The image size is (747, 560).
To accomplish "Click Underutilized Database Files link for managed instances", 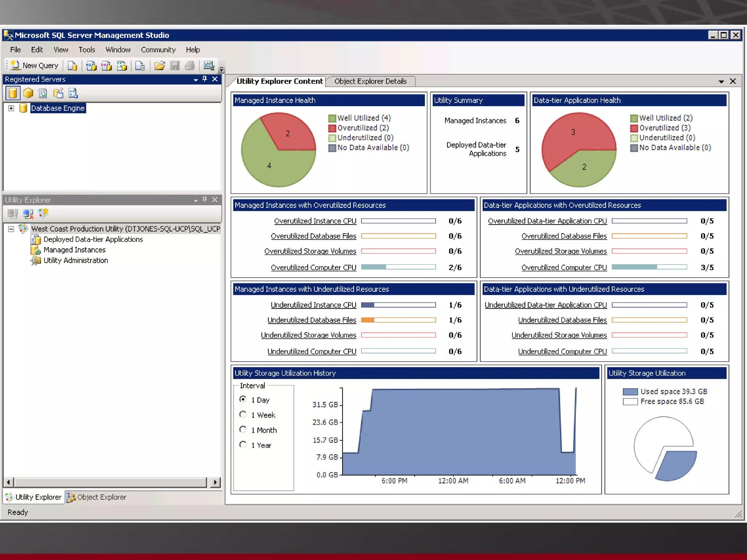I will (x=311, y=320).
